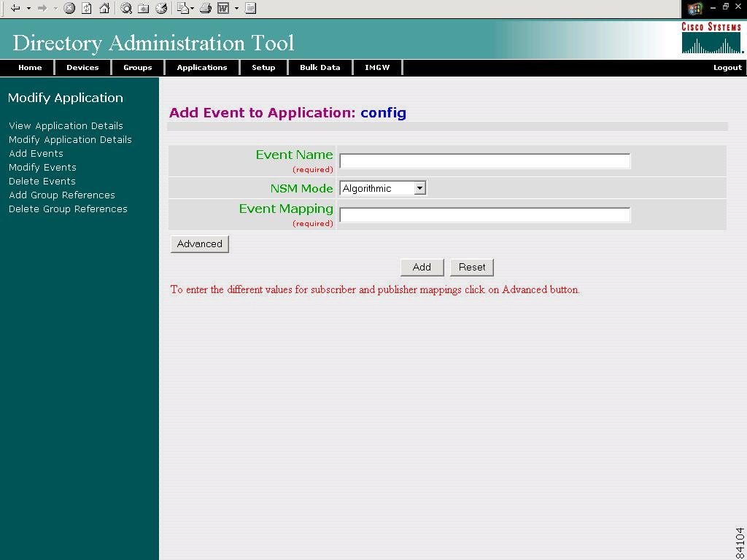
Task: Switch to the Applications tab
Action: (202, 67)
